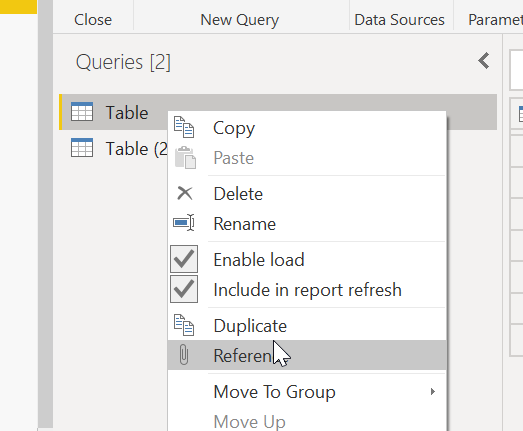Click the Queries [2] pane header

123,62
